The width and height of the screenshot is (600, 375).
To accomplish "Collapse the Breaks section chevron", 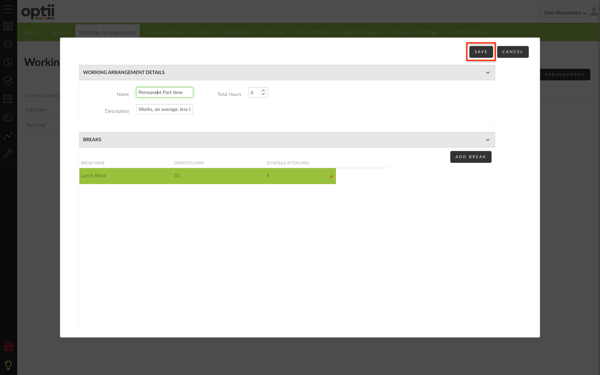I will point(488,140).
